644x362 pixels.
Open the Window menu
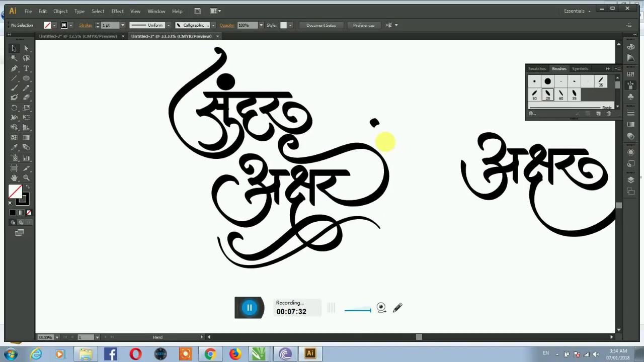tap(156, 11)
